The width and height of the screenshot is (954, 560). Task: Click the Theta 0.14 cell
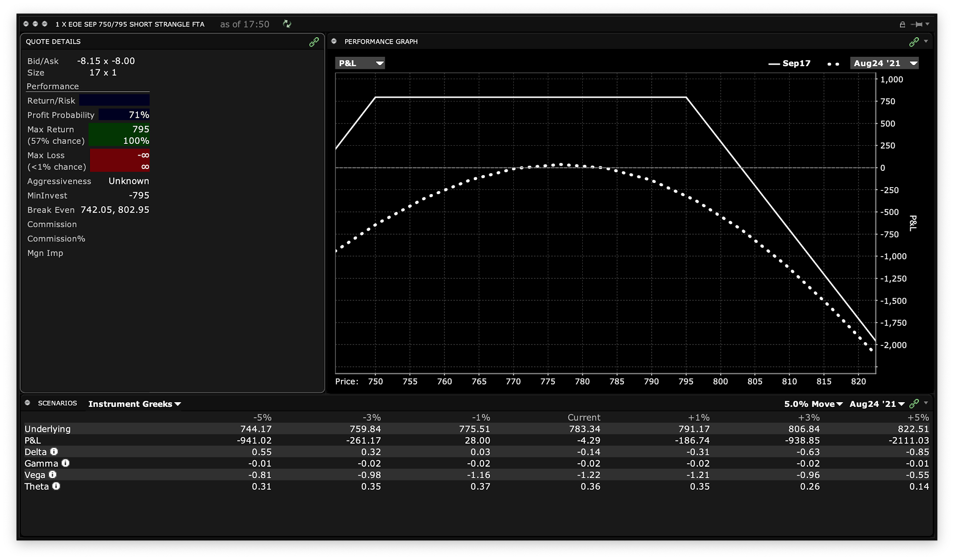(919, 486)
